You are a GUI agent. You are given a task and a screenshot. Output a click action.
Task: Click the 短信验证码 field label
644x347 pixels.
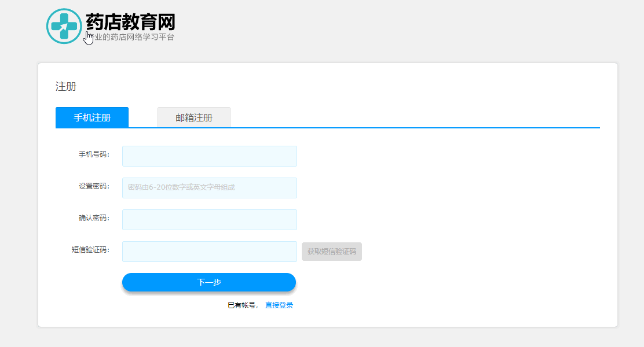click(90, 250)
